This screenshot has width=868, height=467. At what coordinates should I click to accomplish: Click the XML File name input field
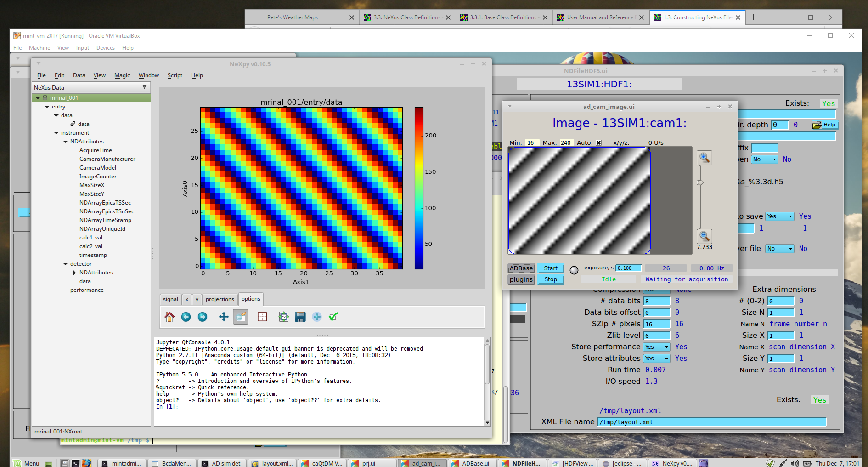coord(711,422)
